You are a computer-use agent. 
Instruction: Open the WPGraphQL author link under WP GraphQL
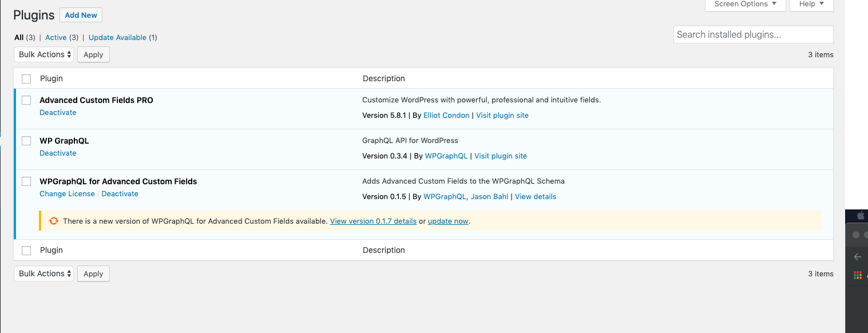[x=446, y=156]
